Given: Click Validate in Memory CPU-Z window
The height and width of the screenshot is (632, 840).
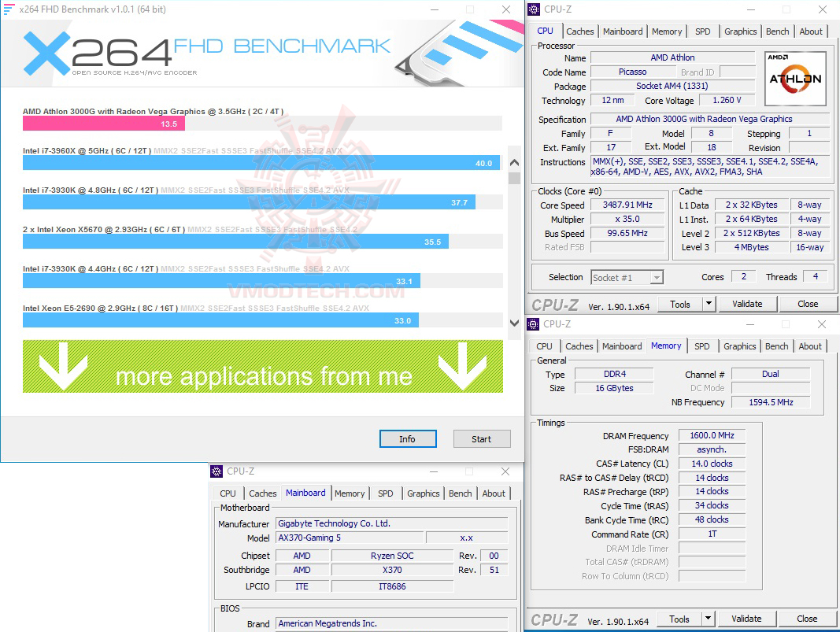Looking at the screenshot, I should click(x=746, y=619).
